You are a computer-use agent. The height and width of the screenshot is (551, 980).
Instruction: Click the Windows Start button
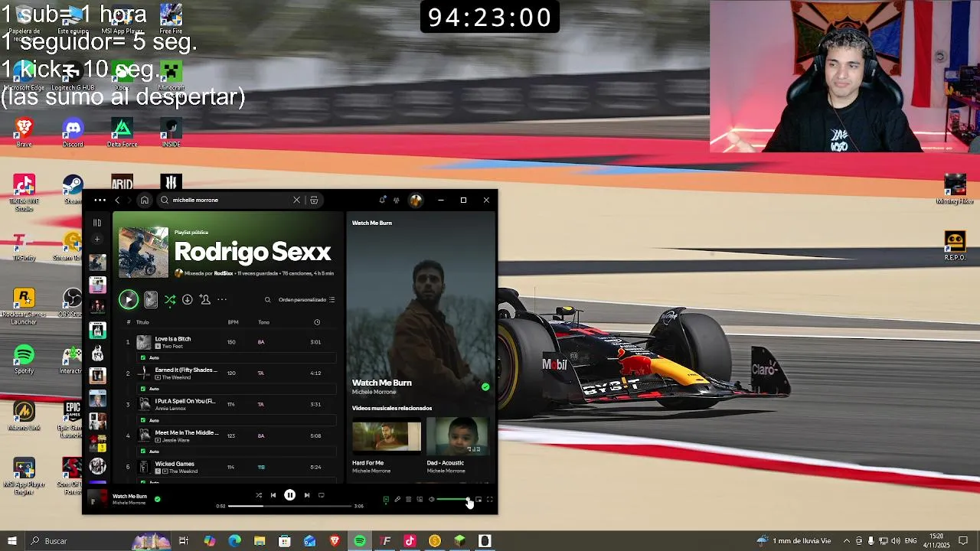click(x=11, y=541)
